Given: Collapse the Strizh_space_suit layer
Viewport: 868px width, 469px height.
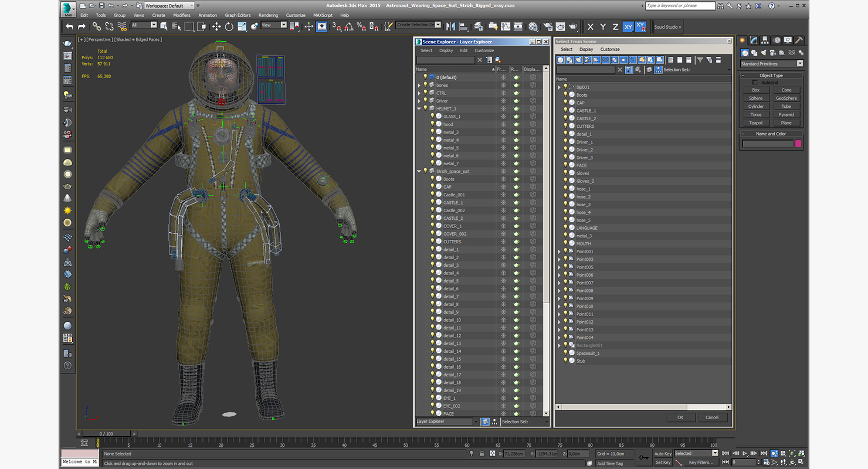Looking at the screenshot, I should [x=419, y=171].
